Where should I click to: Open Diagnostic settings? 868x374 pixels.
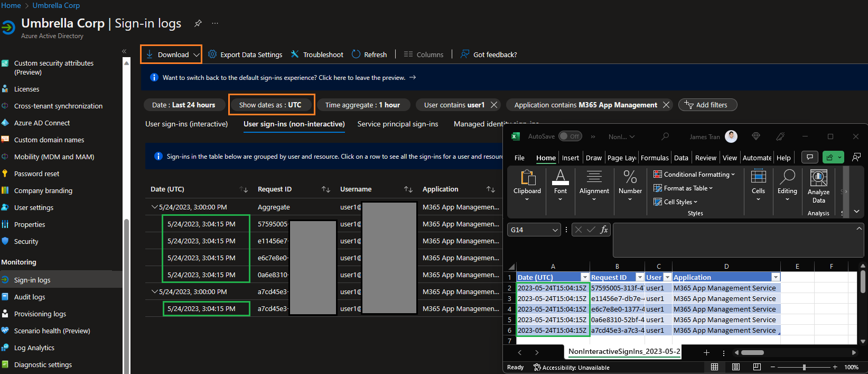43,364
